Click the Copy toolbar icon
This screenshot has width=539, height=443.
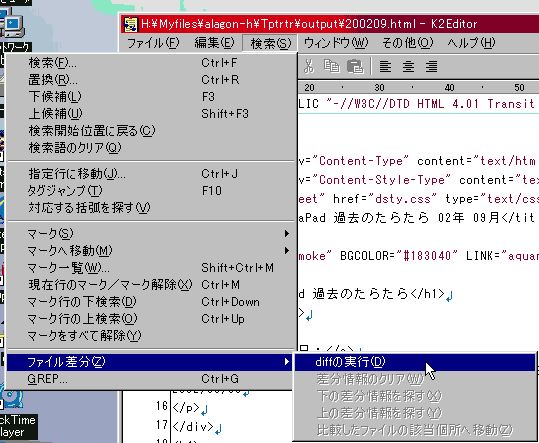click(332, 66)
